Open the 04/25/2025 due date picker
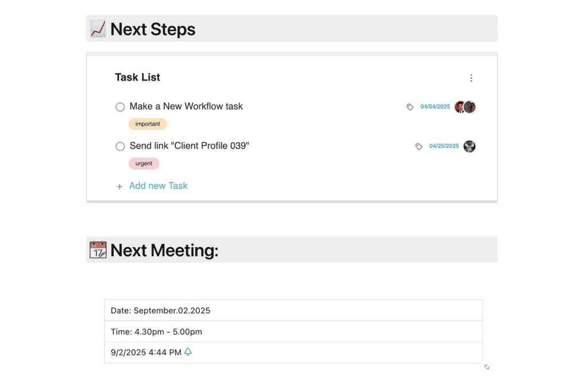The width and height of the screenshot is (588, 381). [444, 147]
